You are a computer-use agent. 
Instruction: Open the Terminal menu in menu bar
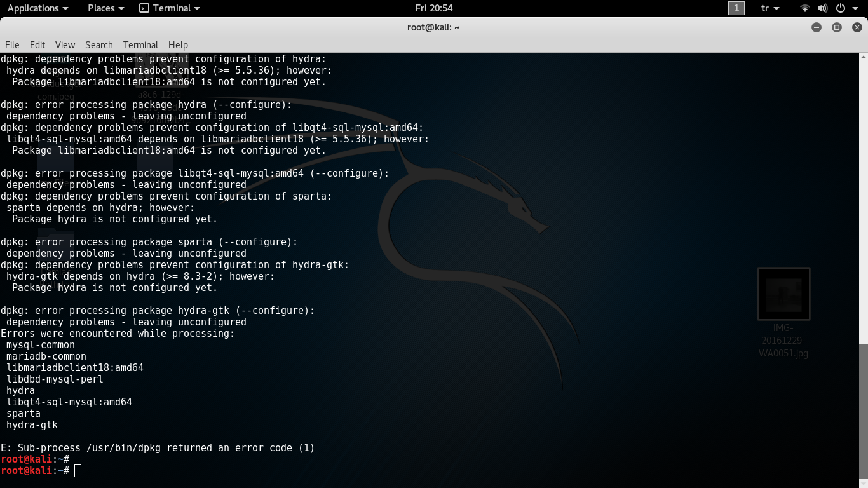coord(140,45)
